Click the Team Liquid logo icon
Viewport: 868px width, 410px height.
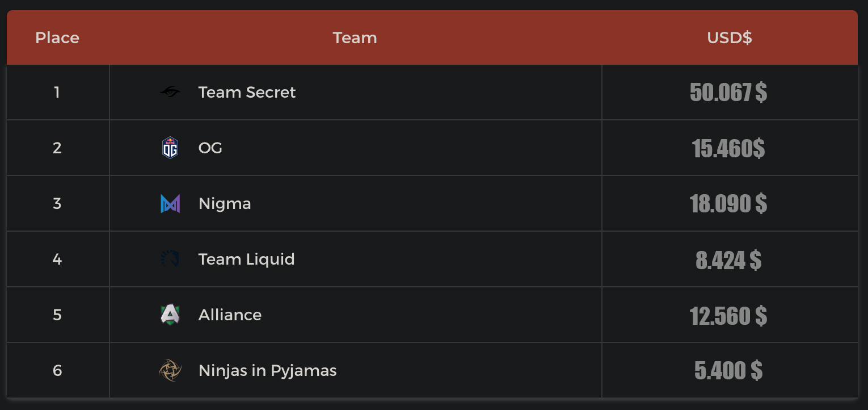click(170, 259)
